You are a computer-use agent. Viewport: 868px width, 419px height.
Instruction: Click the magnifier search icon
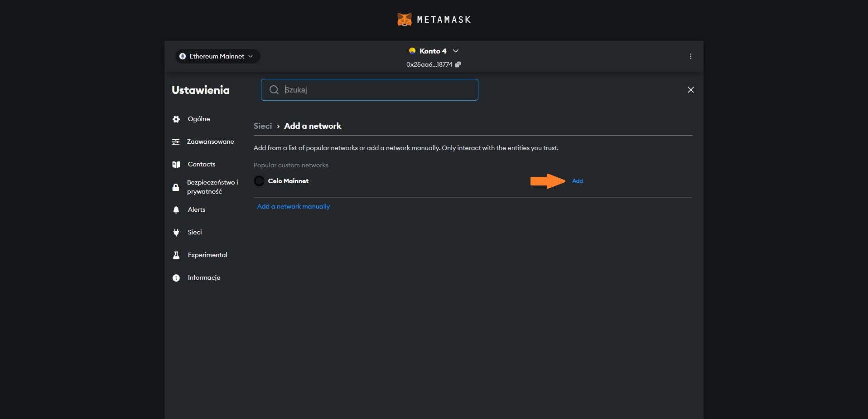[274, 90]
